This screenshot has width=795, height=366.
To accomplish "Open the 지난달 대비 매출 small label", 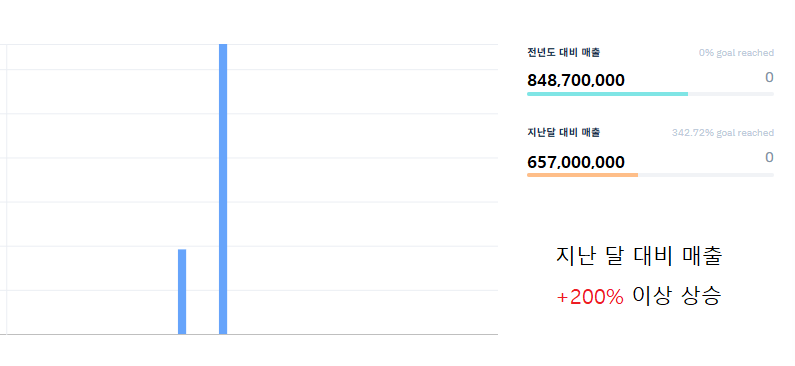I will [564, 133].
